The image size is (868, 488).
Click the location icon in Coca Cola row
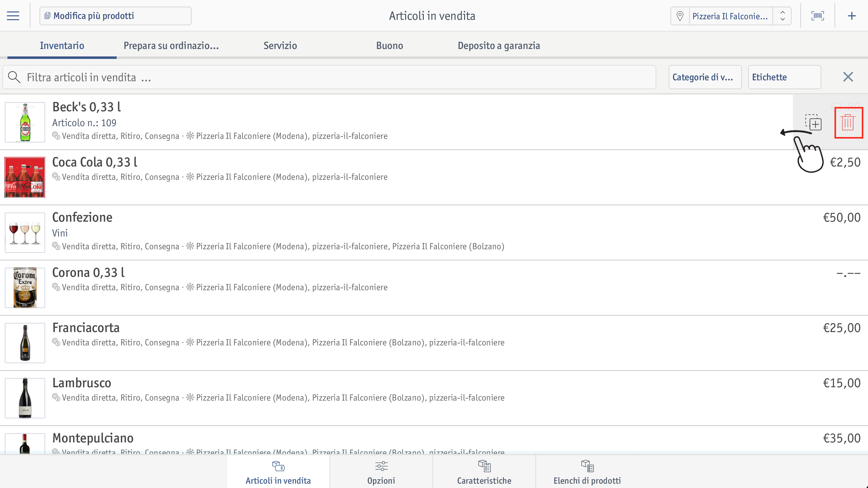click(190, 176)
